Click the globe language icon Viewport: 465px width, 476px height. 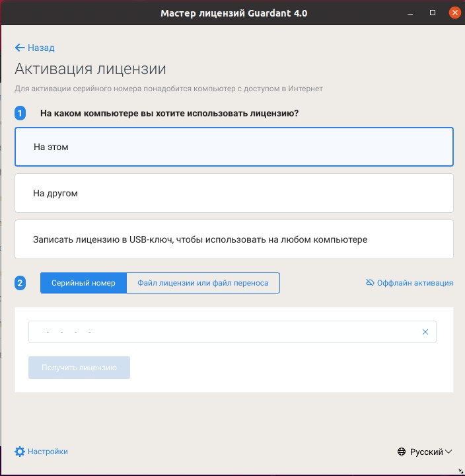pos(402,452)
